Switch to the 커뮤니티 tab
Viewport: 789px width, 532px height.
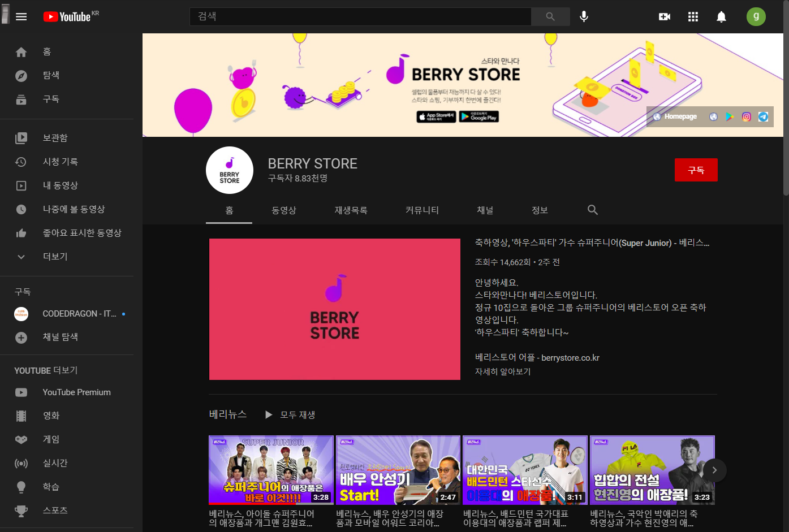pos(422,210)
